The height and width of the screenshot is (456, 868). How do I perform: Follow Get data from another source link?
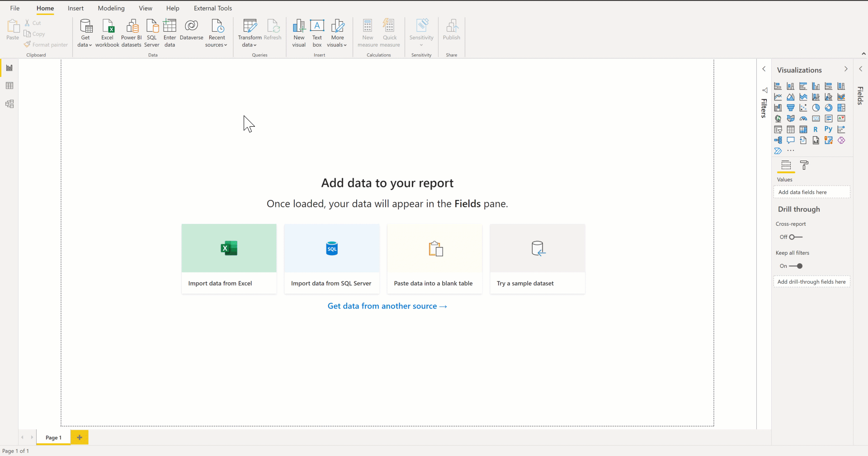(x=387, y=306)
